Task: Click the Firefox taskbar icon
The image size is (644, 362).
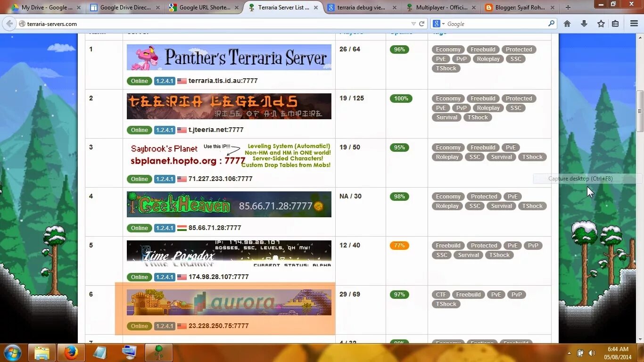Action: (71, 352)
